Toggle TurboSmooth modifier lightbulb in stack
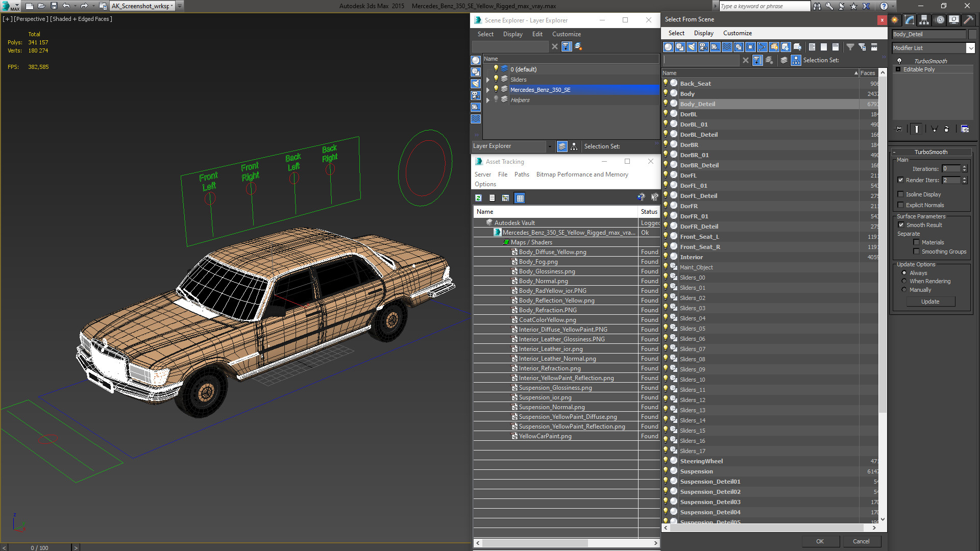The height and width of the screenshot is (551, 980). point(899,61)
